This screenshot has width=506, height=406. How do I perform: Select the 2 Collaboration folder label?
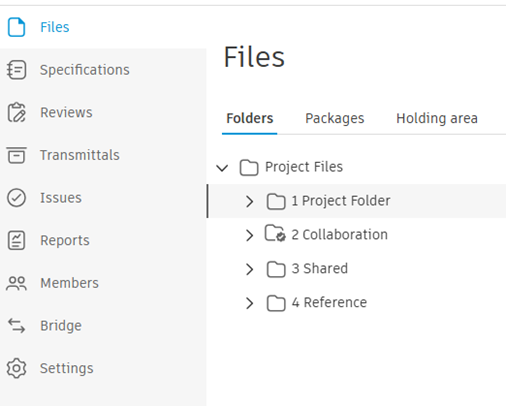pyautogui.click(x=339, y=235)
